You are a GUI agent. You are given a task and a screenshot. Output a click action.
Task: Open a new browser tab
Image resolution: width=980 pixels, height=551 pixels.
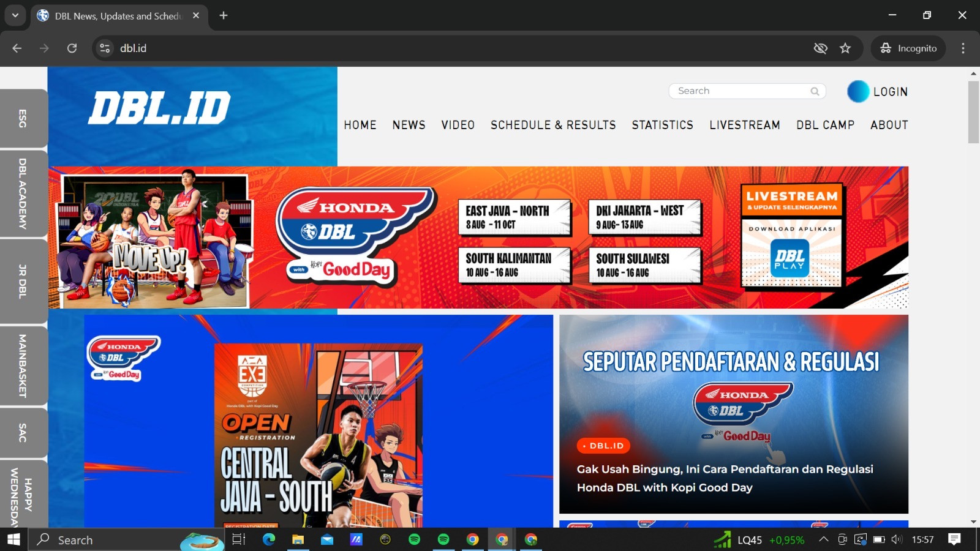(224, 15)
